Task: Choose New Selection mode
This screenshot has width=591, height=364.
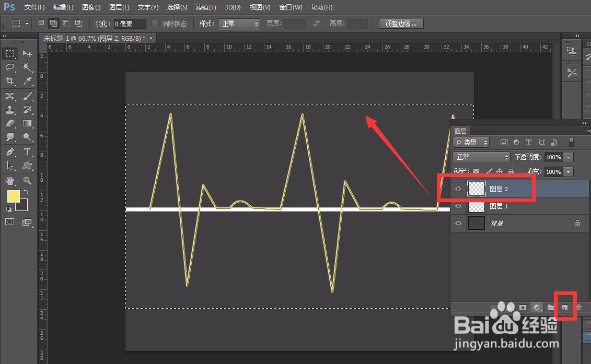Action: coord(41,23)
